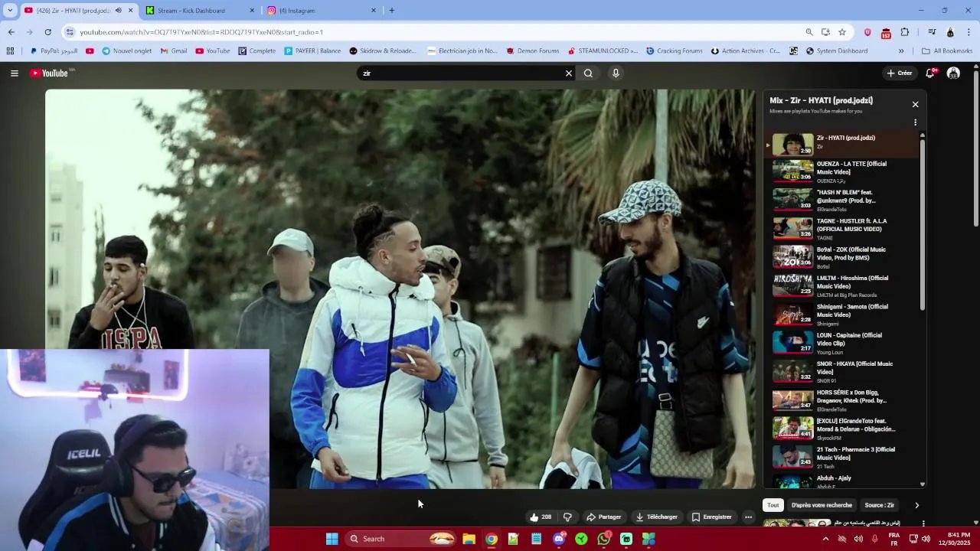
Task: Click the Créer button
Action: (900, 73)
